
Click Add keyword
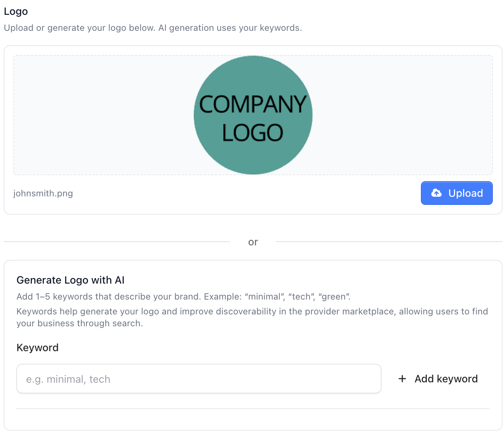pos(446,379)
